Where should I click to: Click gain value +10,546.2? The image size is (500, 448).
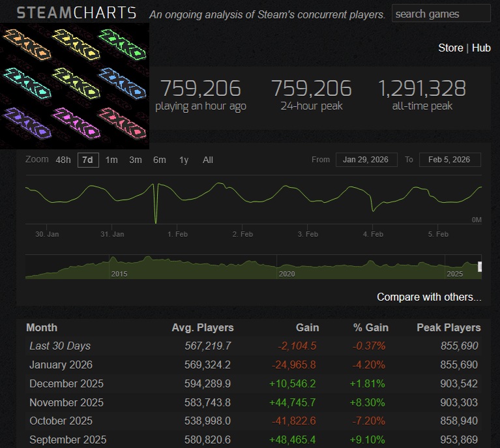(293, 383)
